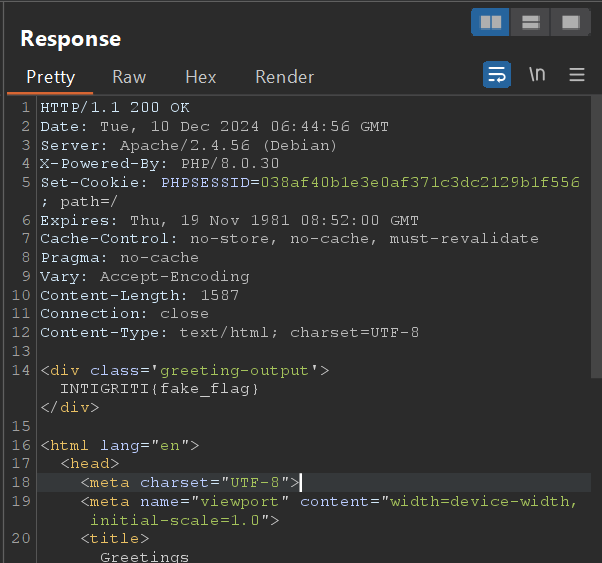Open the Render tab

pyautogui.click(x=284, y=77)
